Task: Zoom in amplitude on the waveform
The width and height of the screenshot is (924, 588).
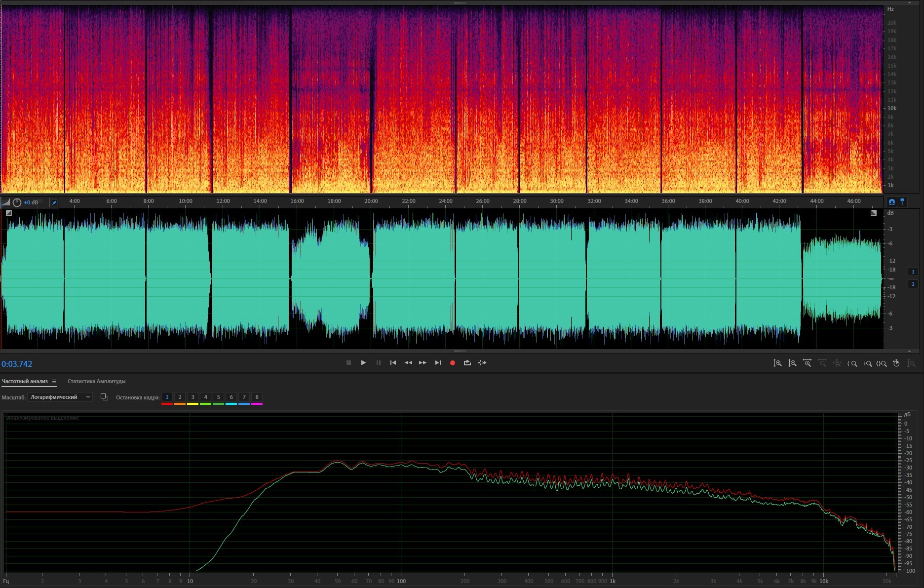Action: coord(777,363)
